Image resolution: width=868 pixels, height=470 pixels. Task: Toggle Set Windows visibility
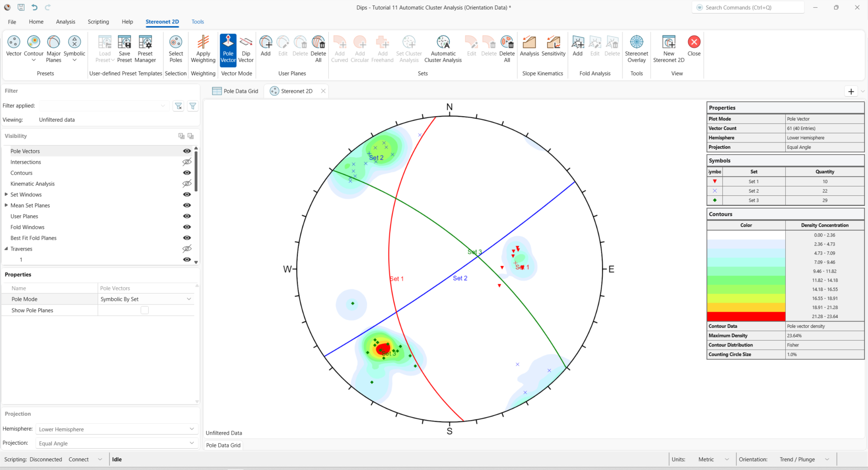tap(187, 195)
